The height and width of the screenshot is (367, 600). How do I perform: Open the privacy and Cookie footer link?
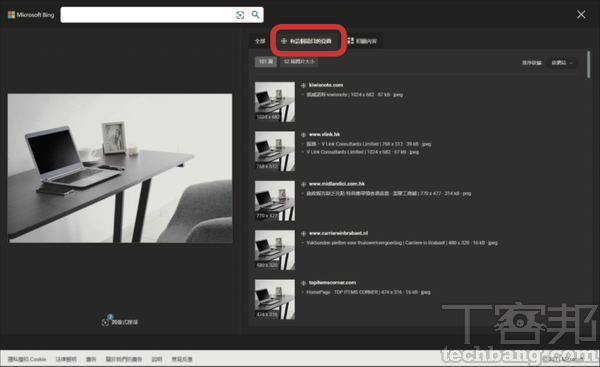click(27, 359)
